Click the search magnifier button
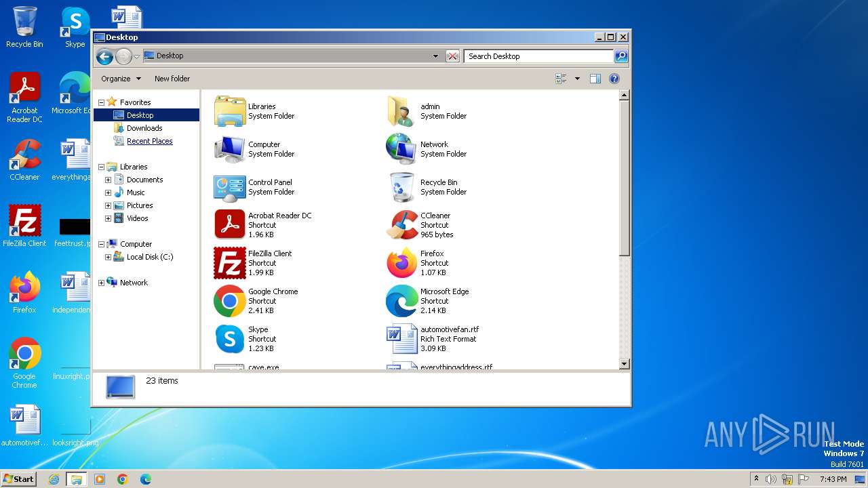 pos(621,56)
